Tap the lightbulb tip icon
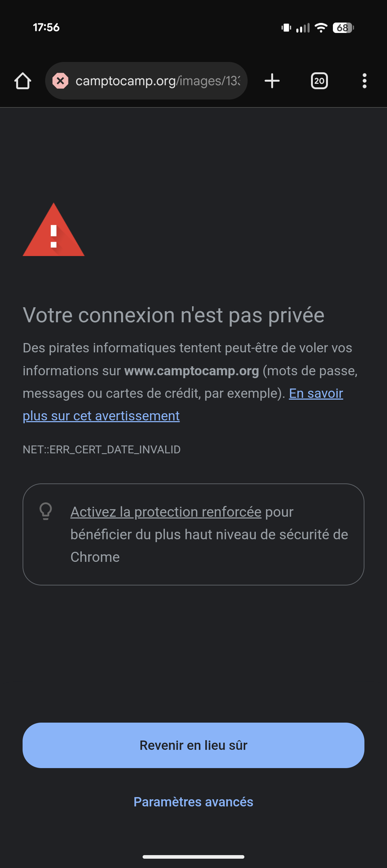 coord(46,511)
